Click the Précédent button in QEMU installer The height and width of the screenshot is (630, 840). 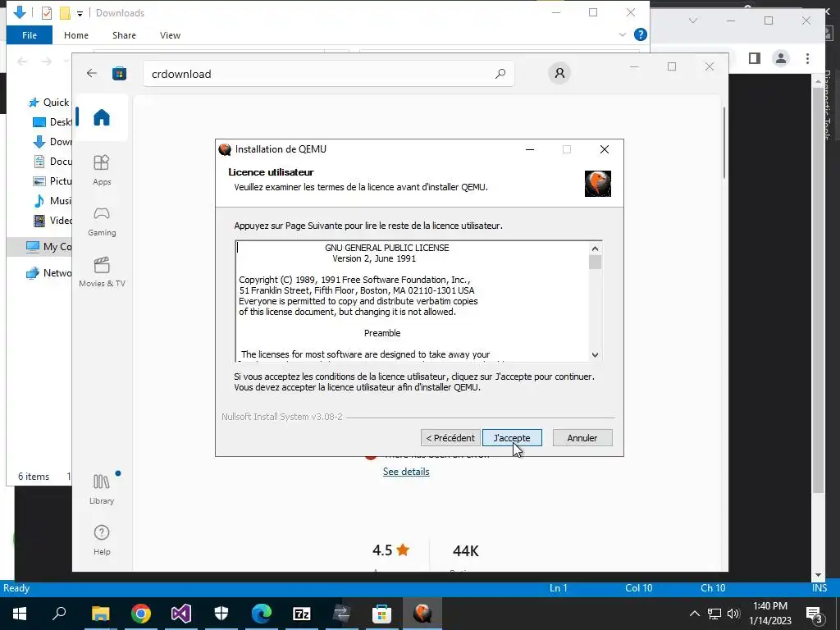pyautogui.click(x=450, y=438)
